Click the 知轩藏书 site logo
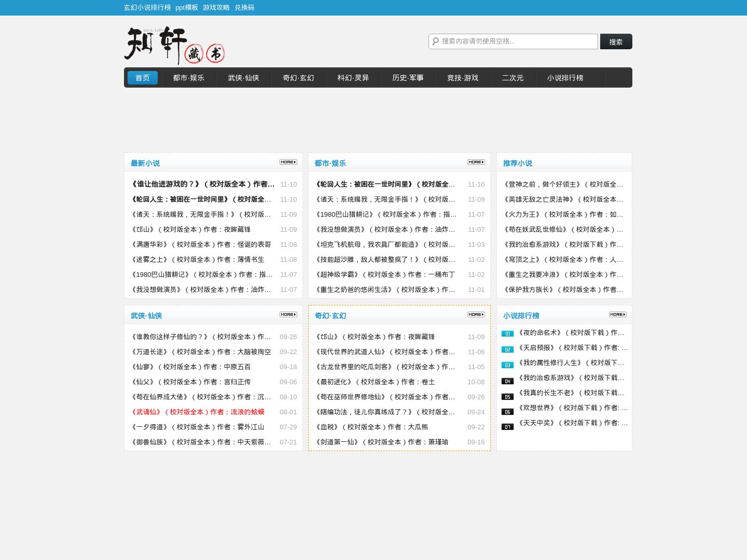The width and height of the screenshot is (747, 560). tap(174, 45)
